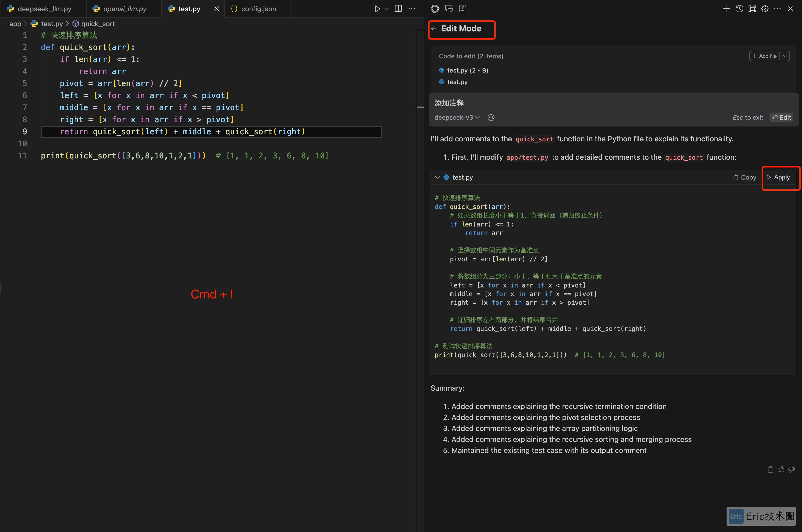Copy the generated test.py code
Image resolution: width=802 pixels, height=532 pixels.
(744, 178)
